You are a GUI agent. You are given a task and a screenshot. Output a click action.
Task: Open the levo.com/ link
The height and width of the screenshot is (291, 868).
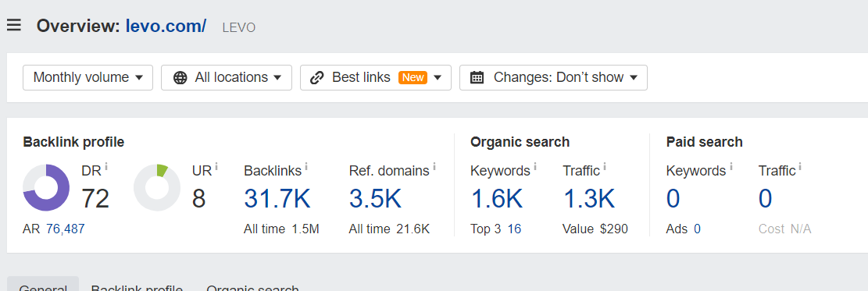166,26
